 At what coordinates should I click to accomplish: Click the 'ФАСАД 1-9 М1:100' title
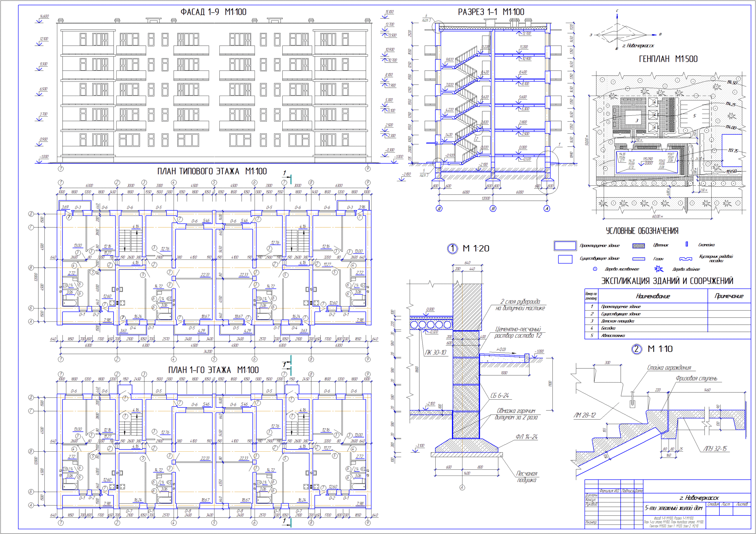pos(214,12)
